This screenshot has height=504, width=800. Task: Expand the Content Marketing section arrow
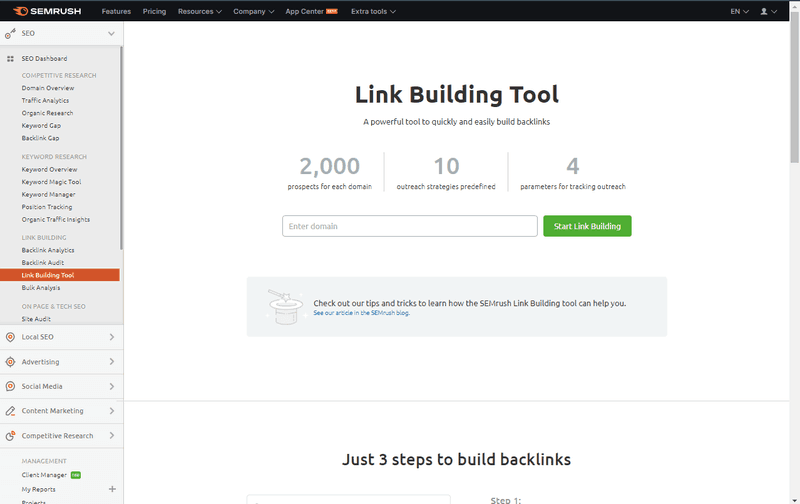click(112, 411)
